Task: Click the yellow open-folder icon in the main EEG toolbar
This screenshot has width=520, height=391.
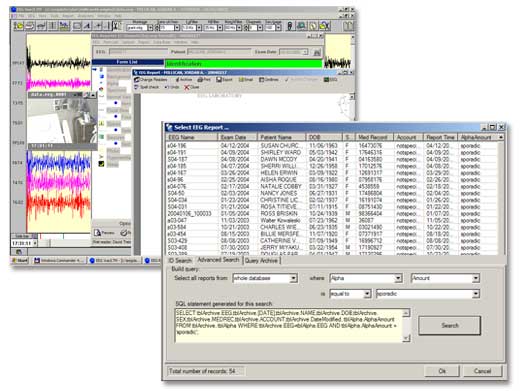Action: coord(19,26)
